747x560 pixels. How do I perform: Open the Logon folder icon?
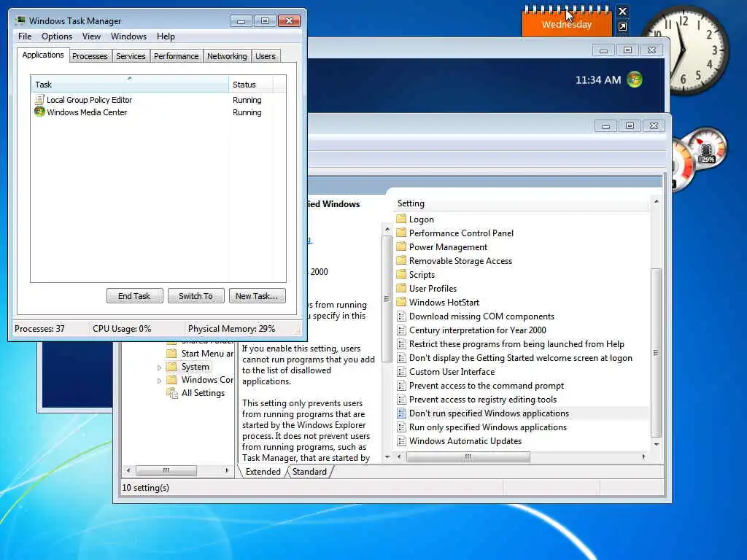[401, 219]
